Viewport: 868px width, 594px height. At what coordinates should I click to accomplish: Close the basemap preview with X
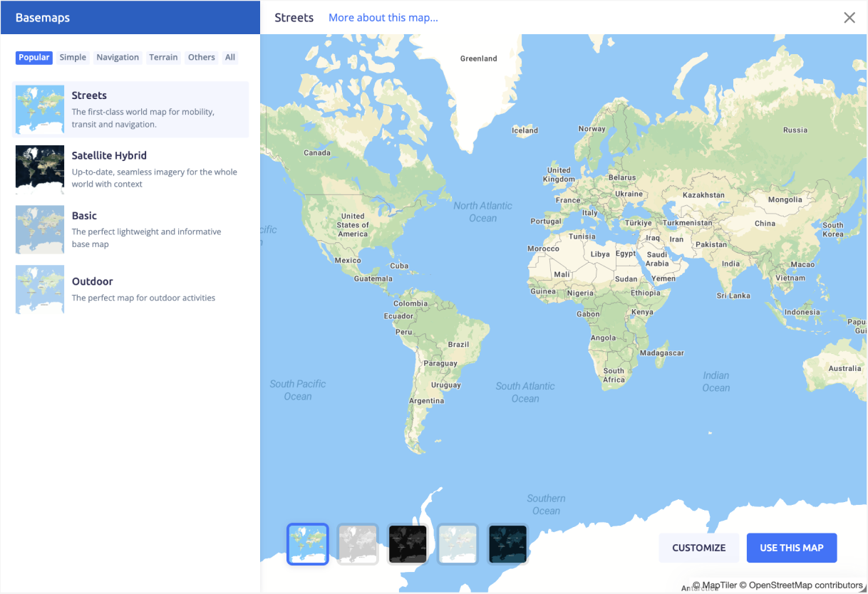[x=849, y=18]
